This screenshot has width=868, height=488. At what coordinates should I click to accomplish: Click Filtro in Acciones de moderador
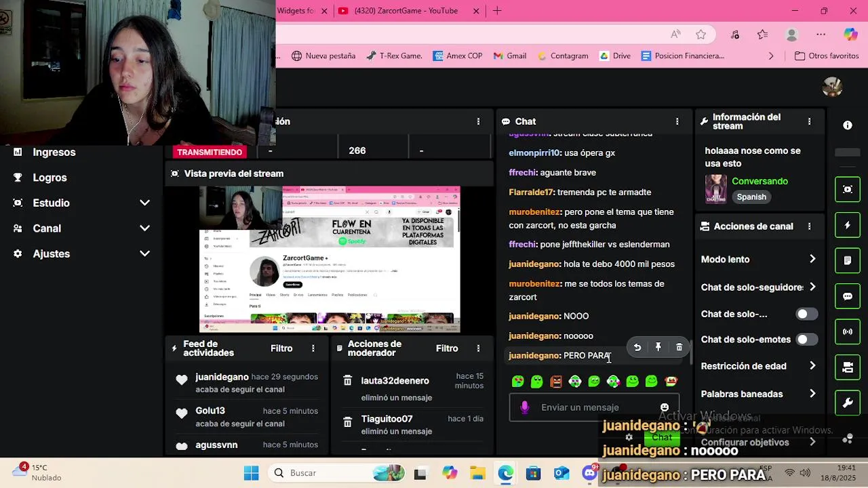[x=447, y=348]
